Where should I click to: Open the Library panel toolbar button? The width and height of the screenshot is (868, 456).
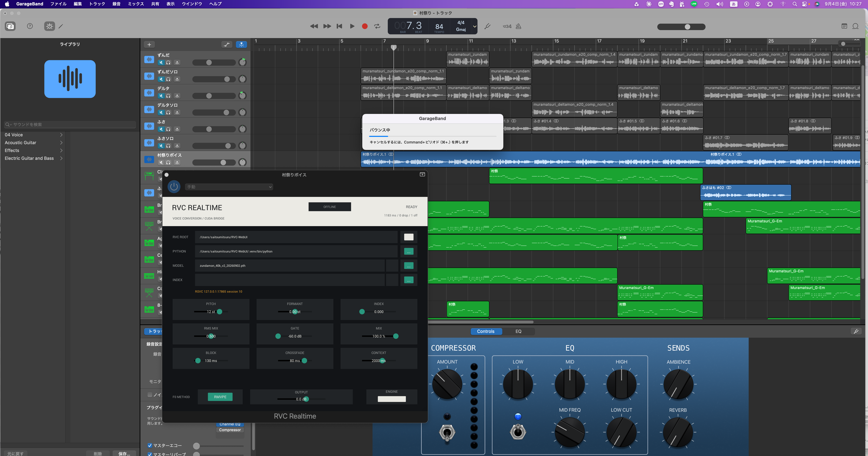pos(10,26)
